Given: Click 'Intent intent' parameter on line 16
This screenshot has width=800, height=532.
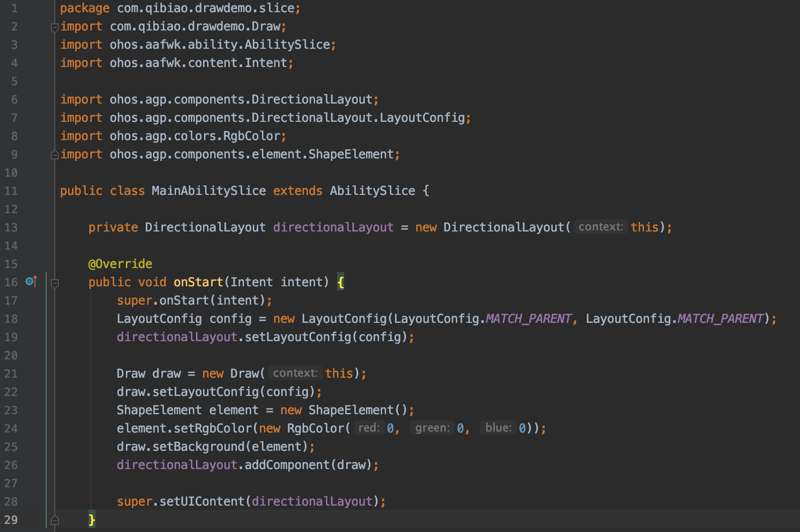Looking at the screenshot, I should [277, 282].
